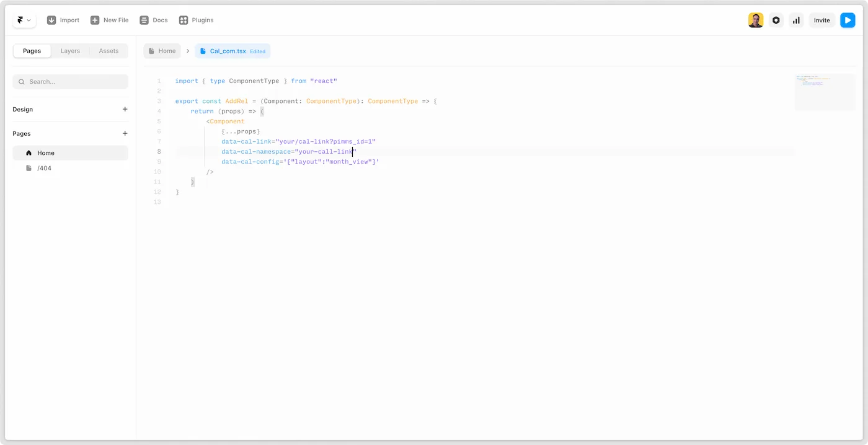The image size is (868, 445).
Task: Open the Plugins panel
Action: coord(196,19)
